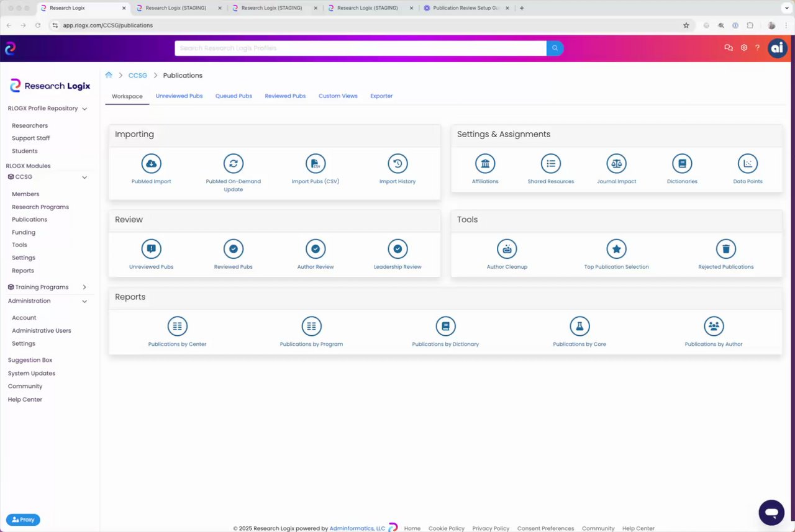Open Administrative Users in sidebar

click(x=42, y=330)
